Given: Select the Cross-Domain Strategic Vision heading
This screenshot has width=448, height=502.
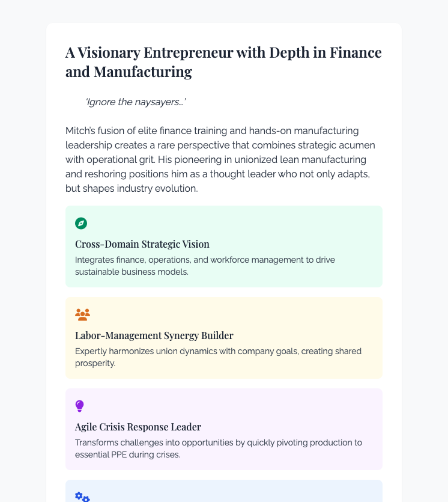Looking at the screenshot, I should [x=142, y=244].
